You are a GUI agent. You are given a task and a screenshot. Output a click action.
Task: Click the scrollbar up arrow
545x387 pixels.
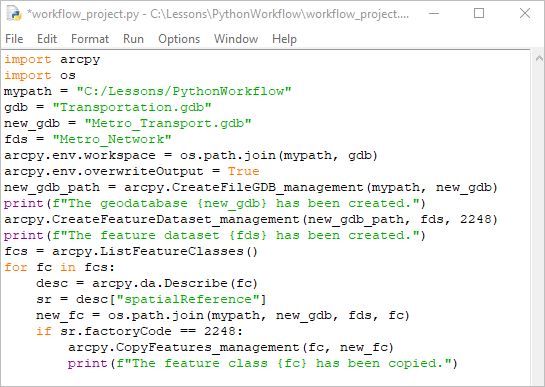click(539, 58)
